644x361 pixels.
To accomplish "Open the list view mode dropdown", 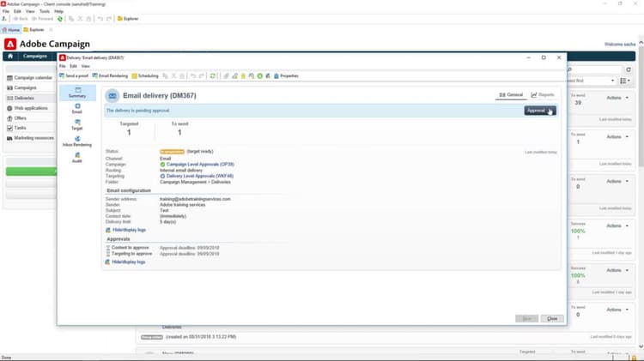I will point(625,81).
